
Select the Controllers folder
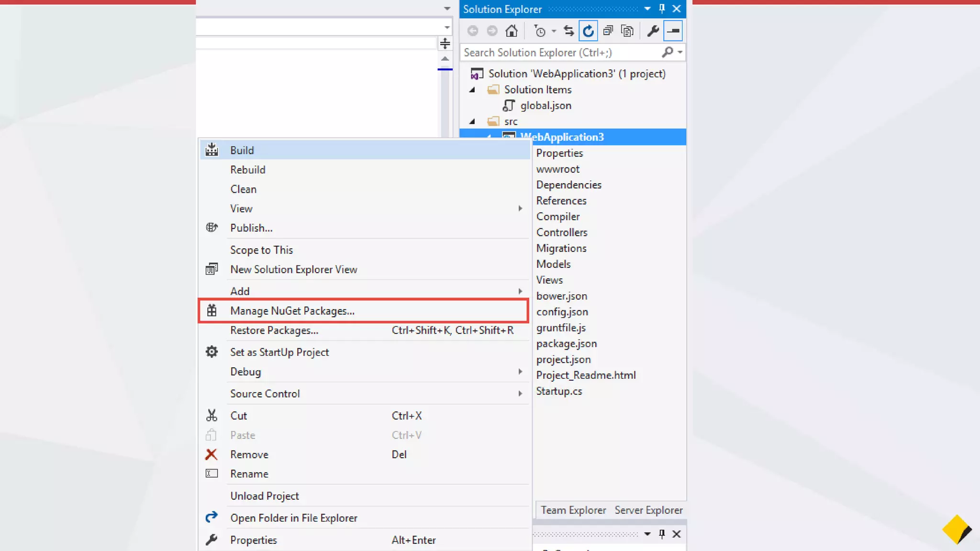click(x=561, y=232)
